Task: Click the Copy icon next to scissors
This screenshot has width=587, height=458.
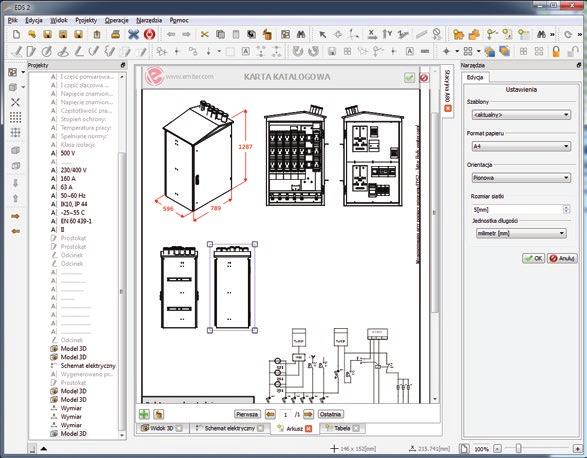Action: 220,34
